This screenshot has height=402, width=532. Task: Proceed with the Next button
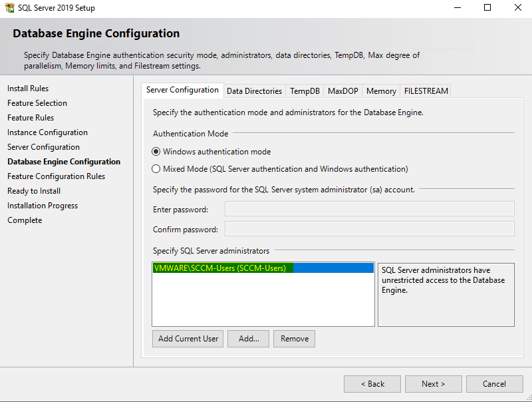tap(433, 384)
